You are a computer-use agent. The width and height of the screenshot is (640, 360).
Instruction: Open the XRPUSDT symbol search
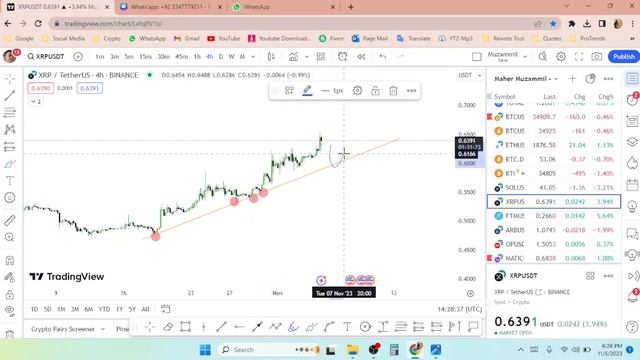click(x=46, y=56)
